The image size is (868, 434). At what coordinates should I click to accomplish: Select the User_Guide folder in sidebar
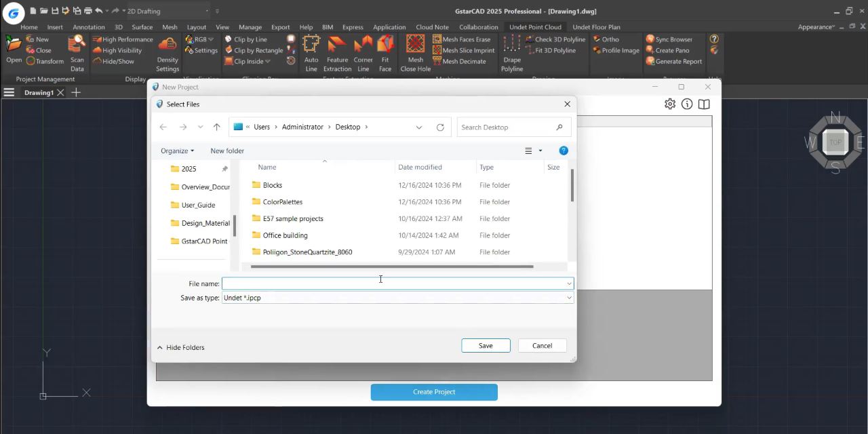pos(198,205)
